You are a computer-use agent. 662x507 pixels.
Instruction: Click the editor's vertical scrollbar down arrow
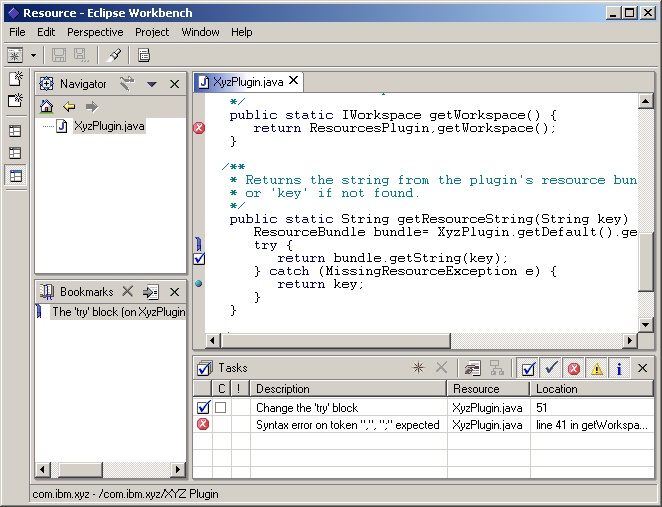point(645,325)
